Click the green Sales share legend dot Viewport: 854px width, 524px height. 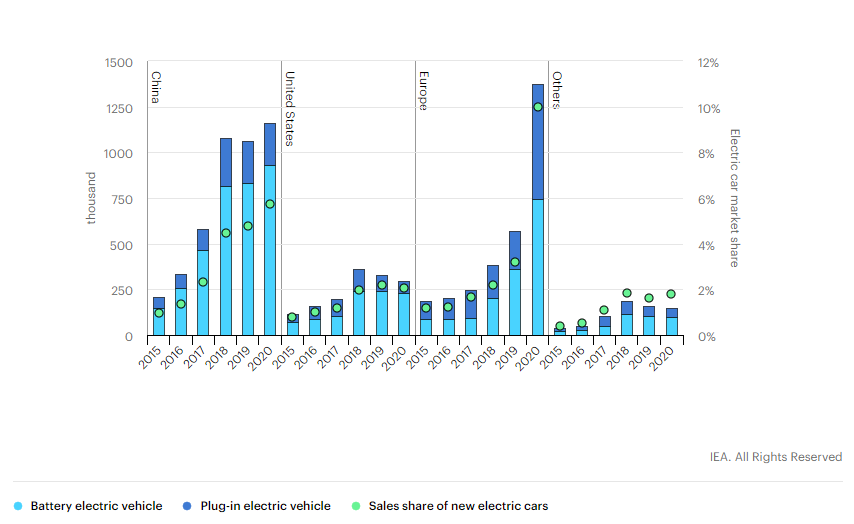coord(356,506)
